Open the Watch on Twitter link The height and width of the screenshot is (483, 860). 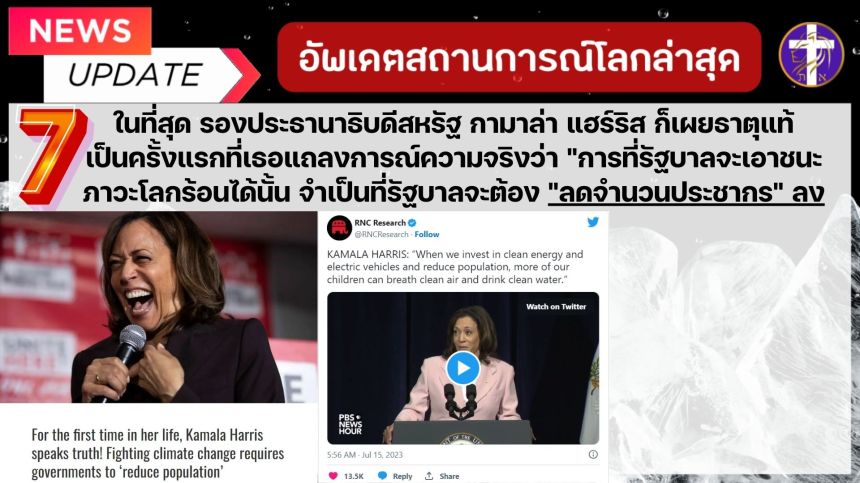coord(556,306)
